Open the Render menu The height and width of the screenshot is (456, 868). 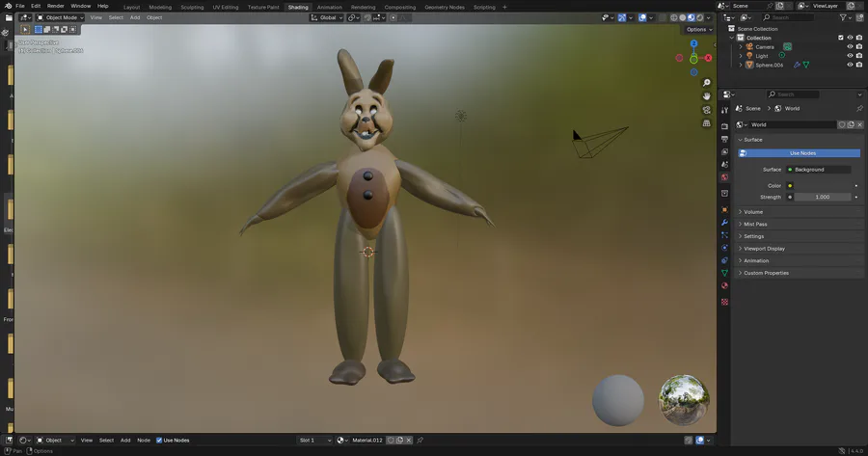pos(55,6)
